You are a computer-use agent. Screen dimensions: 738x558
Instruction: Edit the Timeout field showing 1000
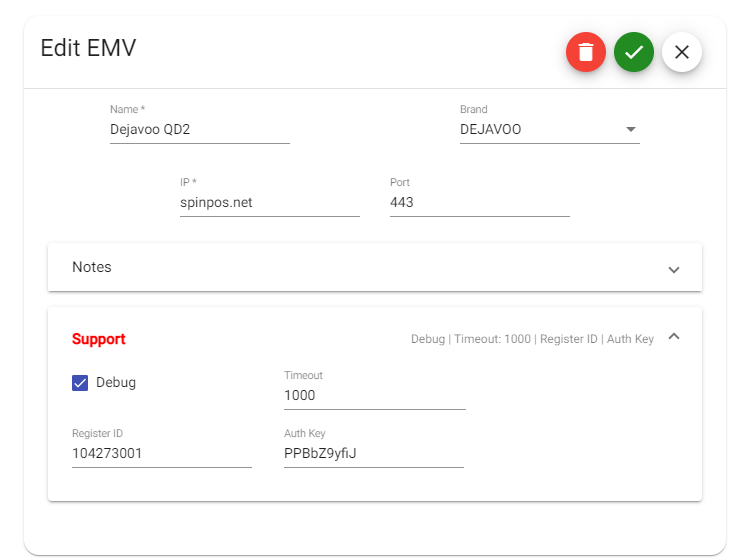[x=375, y=395]
